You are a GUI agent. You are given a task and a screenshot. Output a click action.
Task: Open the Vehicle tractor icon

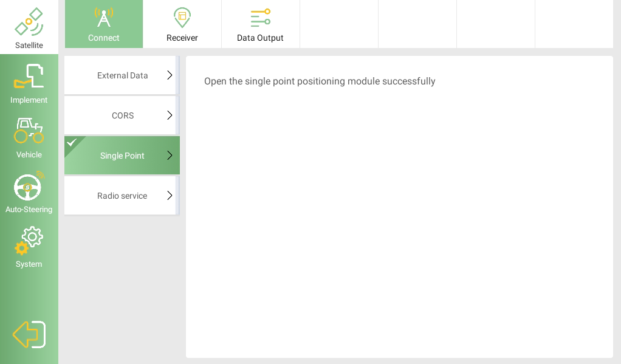29,131
